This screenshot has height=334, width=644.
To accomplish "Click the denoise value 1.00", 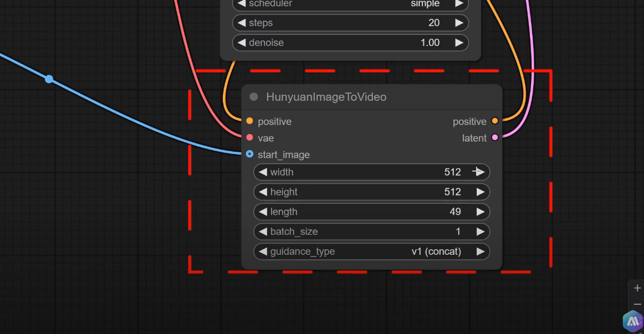I will (x=430, y=43).
